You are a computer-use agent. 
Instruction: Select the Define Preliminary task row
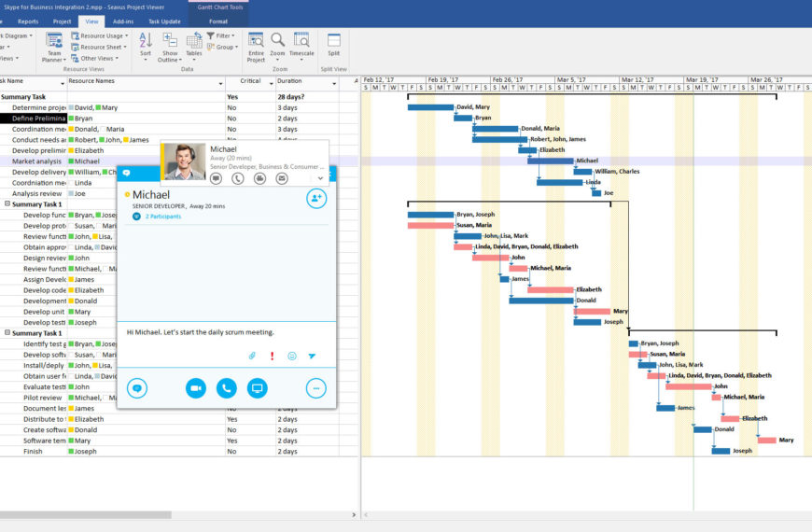pyautogui.click(x=179, y=119)
